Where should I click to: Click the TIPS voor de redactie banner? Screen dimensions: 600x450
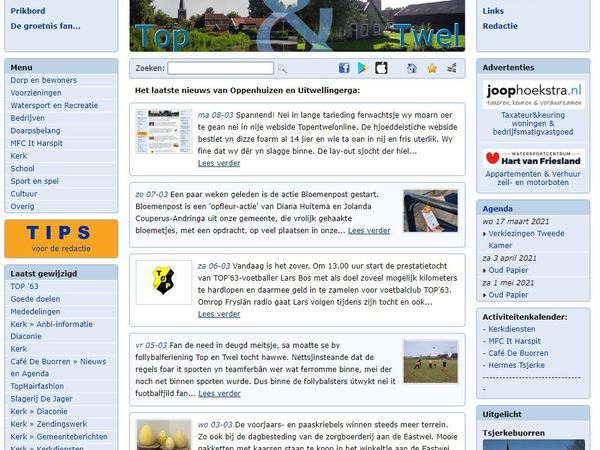61,239
